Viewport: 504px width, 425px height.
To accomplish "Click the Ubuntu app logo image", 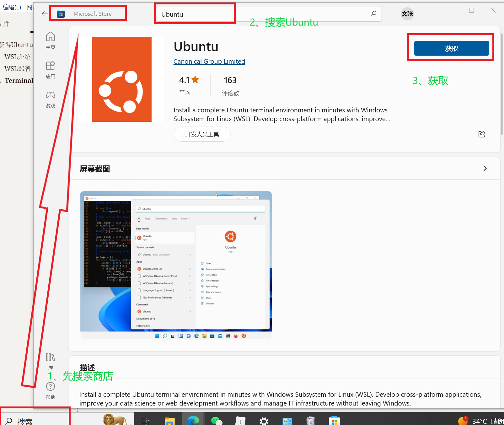I will (x=122, y=79).
